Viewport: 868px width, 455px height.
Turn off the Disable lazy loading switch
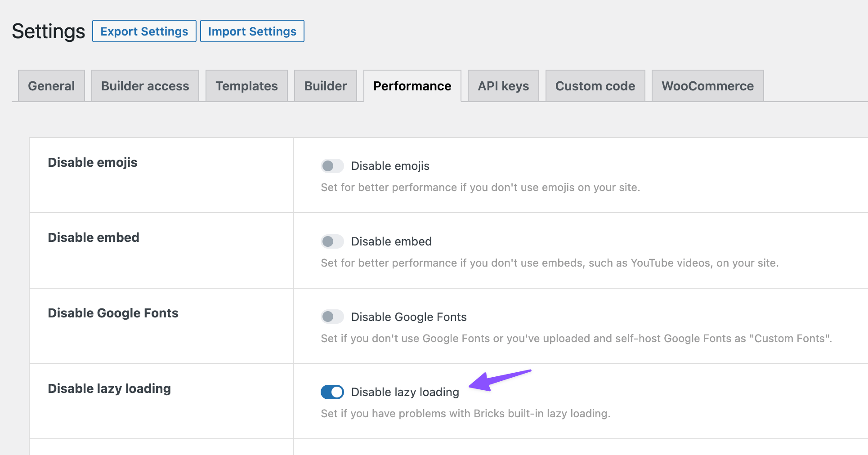(332, 392)
